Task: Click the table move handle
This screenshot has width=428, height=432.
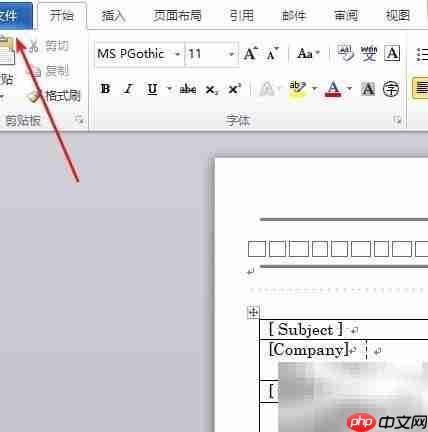Action: point(253,312)
